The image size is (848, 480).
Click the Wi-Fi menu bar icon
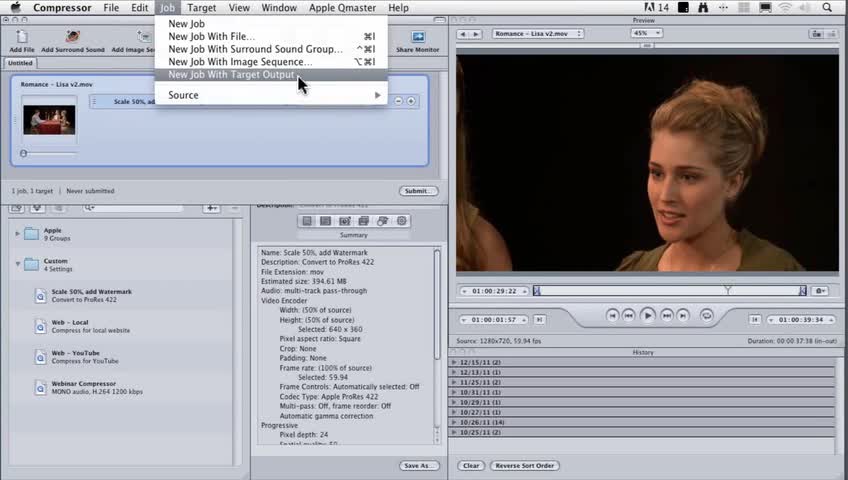pos(785,8)
